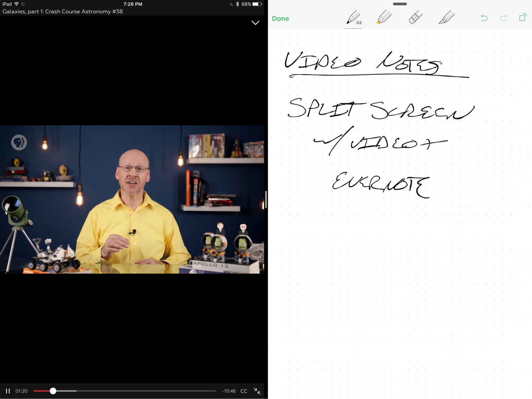The image size is (532, 399).
Task: Redo the last undone stroke
Action: [503, 18]
